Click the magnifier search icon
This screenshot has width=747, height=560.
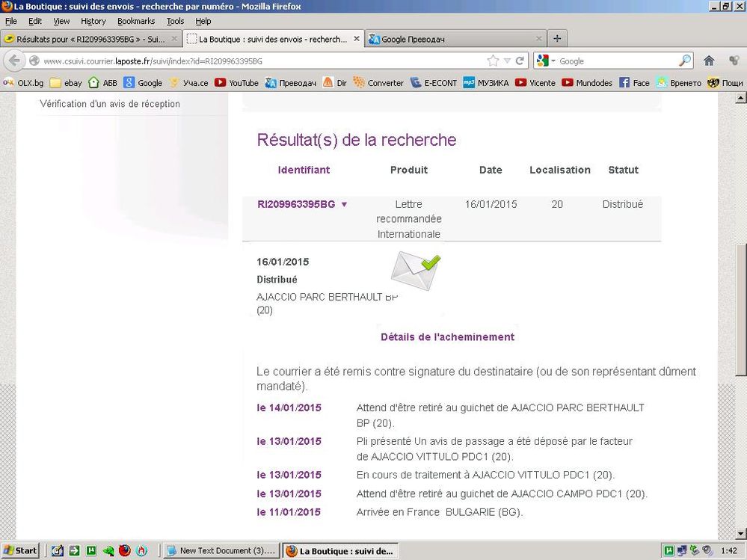pos(685,61)
